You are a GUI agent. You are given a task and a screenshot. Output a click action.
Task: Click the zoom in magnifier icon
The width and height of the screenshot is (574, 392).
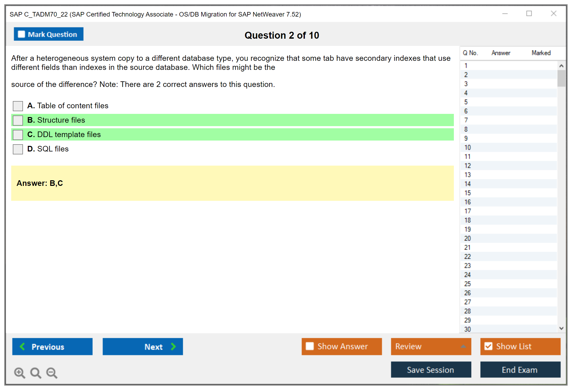(19, 373)
